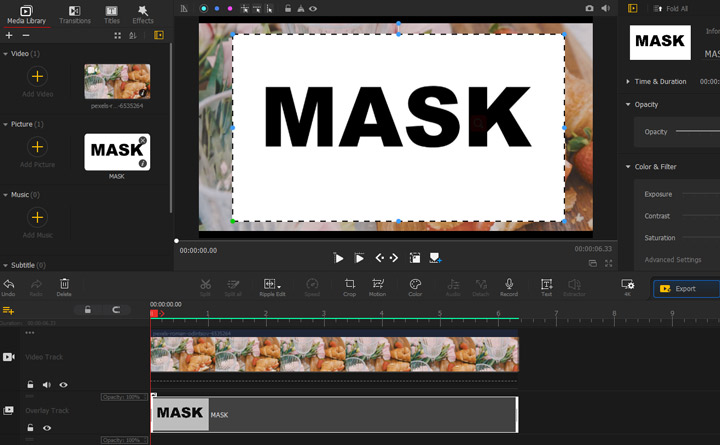
Task: Open the Motion tool
Action: (x=377, y=287)
